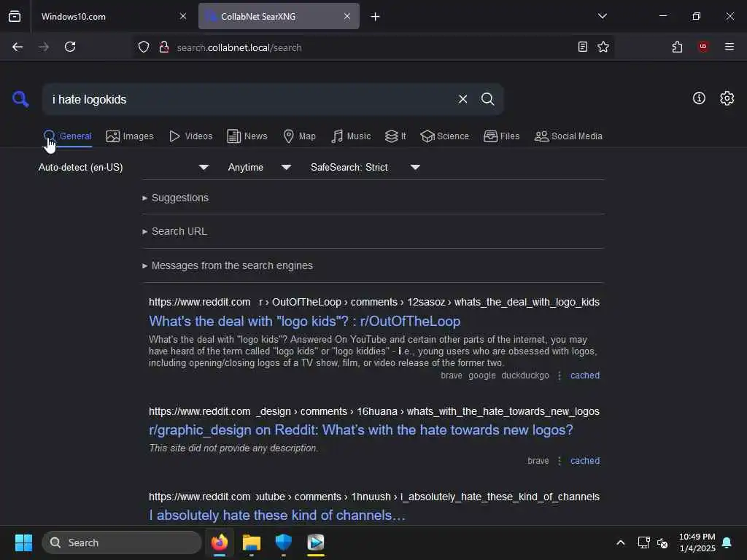Viewport: 747px width, 560px height.
Task: Open 'I absolutely hate these kind of channels' result
Action: coord(276,516)
